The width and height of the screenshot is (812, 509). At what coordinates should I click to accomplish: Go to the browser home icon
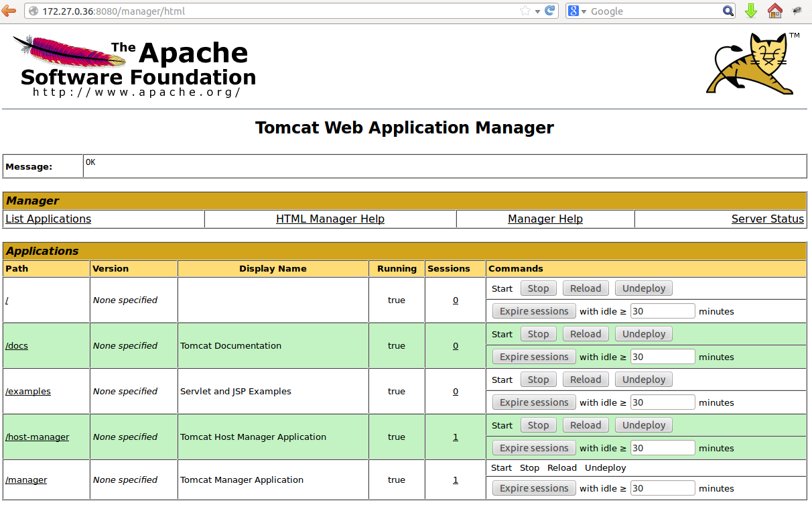tap(774, 11)
